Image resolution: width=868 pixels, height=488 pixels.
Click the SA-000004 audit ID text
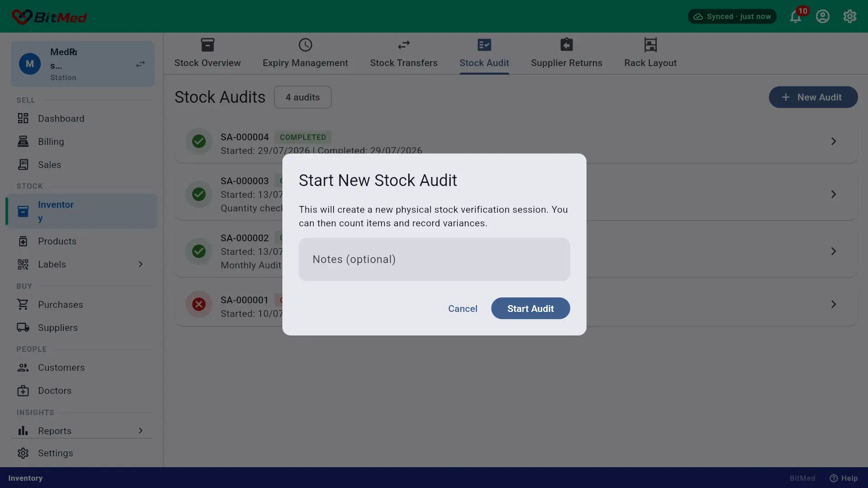[244, 137]
